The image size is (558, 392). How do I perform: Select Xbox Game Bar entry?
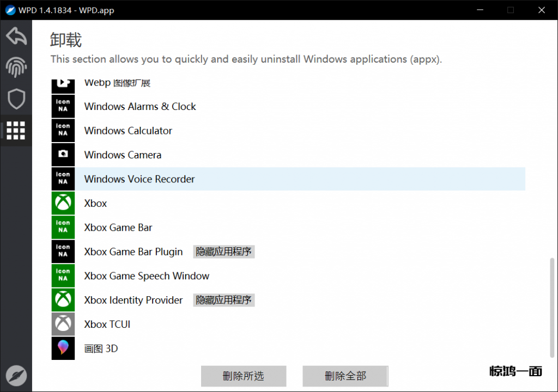click(x=118, y=228)
